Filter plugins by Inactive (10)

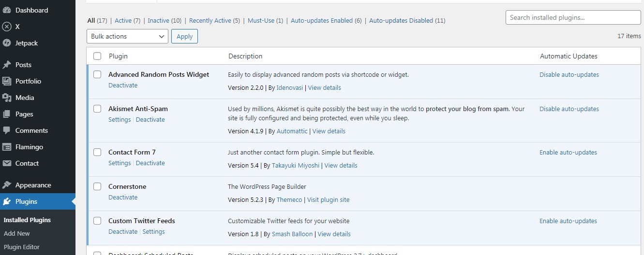(x=165, y=20)
